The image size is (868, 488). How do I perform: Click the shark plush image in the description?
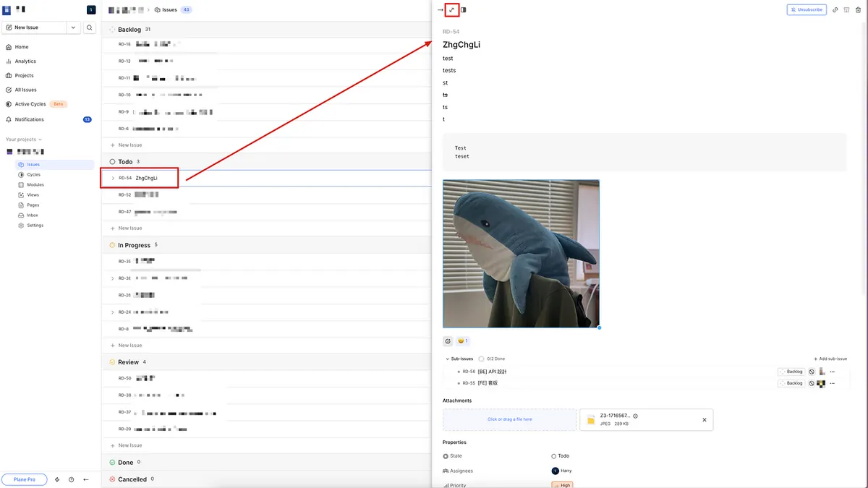[521, 254]
